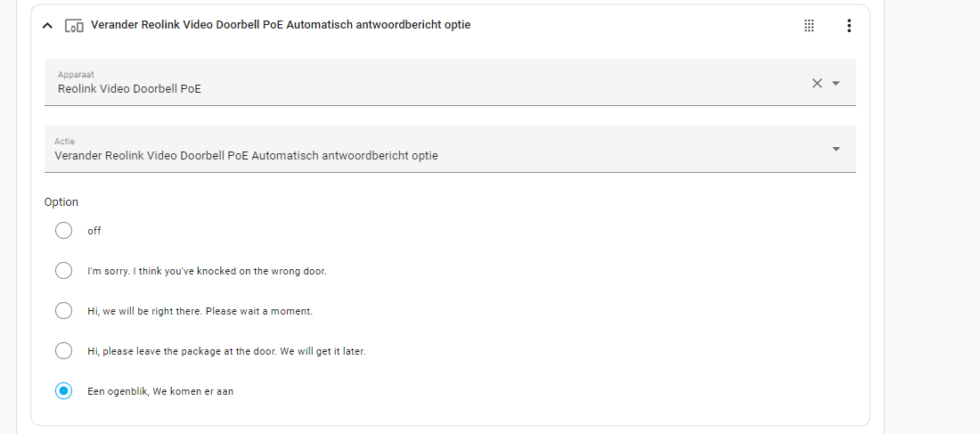This screenshot has height=434, width=980.
Task: Select 'Hi, we will be right there' radio circle
Action: [64, 311]
